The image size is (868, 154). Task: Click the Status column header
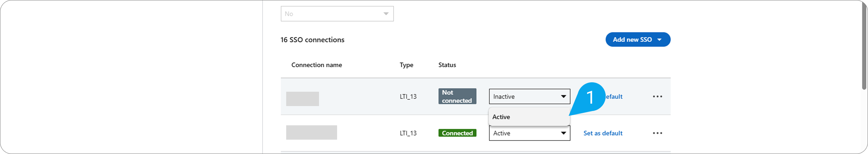[x=447, y=65]
